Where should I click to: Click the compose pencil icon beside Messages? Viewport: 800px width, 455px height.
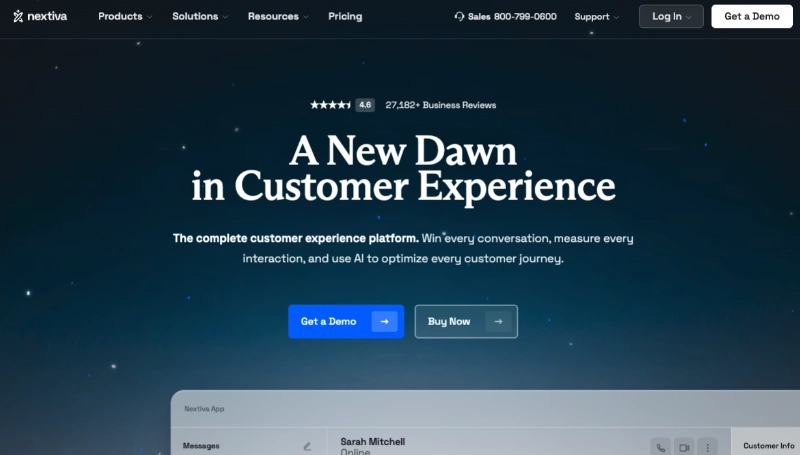pos(307,446)
